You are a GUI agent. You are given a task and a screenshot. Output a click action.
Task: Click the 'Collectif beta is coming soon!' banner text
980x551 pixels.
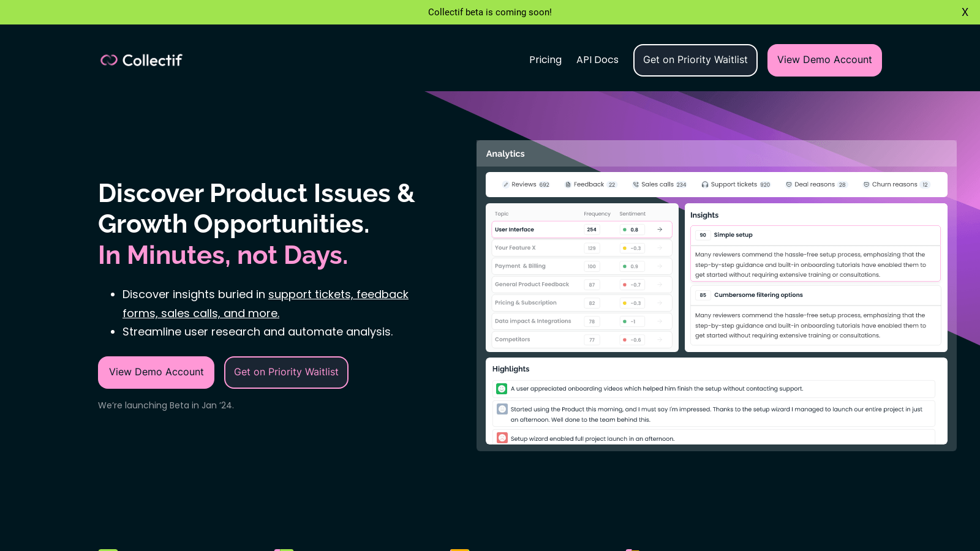[490, 12]
